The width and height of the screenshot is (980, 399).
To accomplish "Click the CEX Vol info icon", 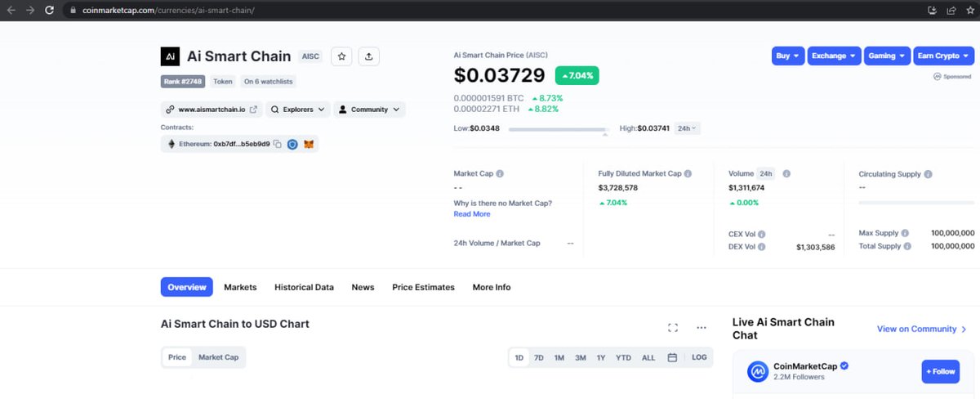I will pos(761,234).
